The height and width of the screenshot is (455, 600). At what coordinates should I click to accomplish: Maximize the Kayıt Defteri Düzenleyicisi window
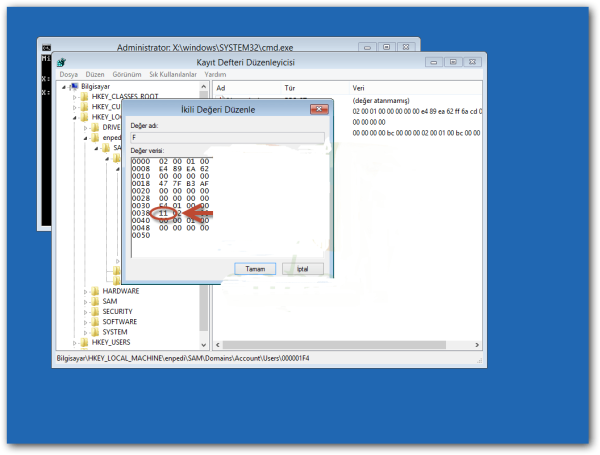453,62
